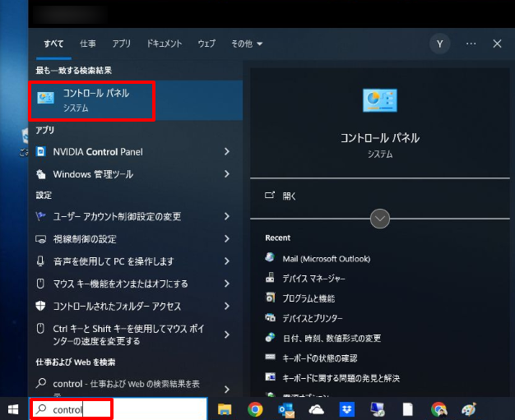Expand NVIDIA Control Panel result arrow
This screenshot has width=515, height=420.
227,151
